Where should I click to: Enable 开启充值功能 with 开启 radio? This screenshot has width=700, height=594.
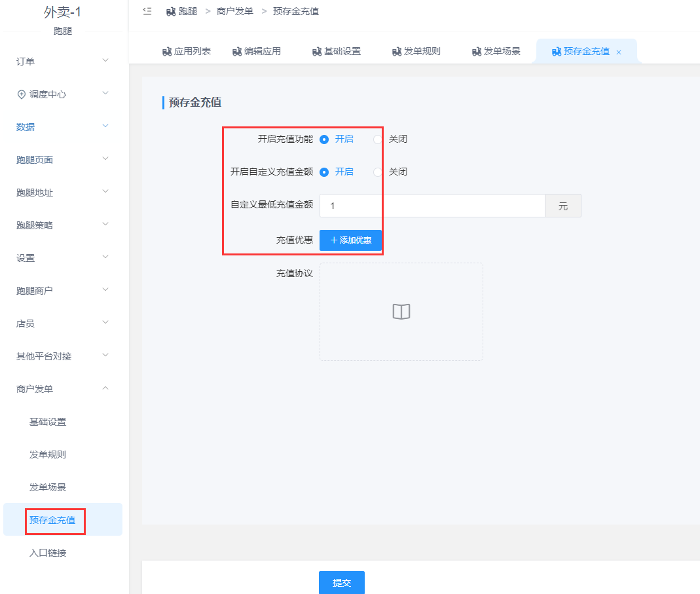pyautogui.click(x=324, y=139)
